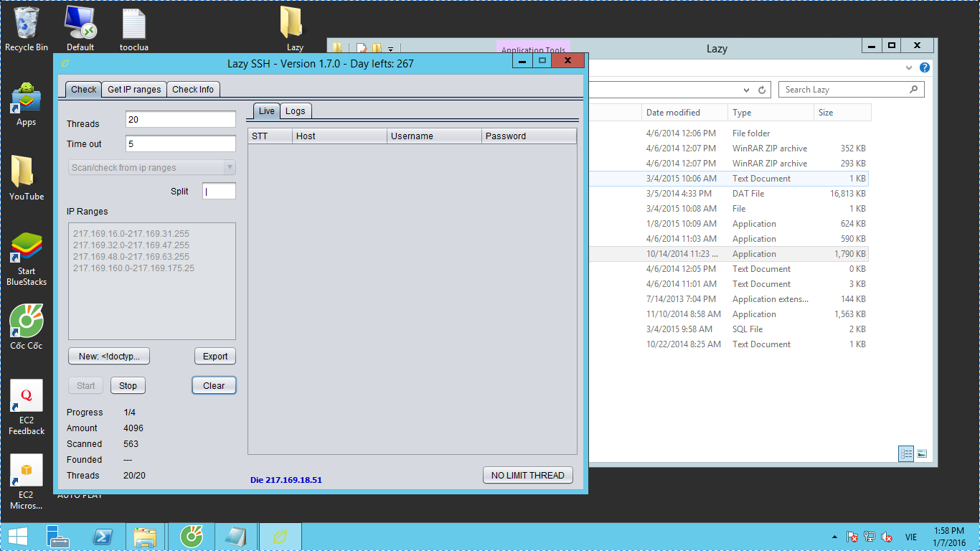
Task: Expand the Explorer ribbon chevron
Action: click(x=910, y=67)
